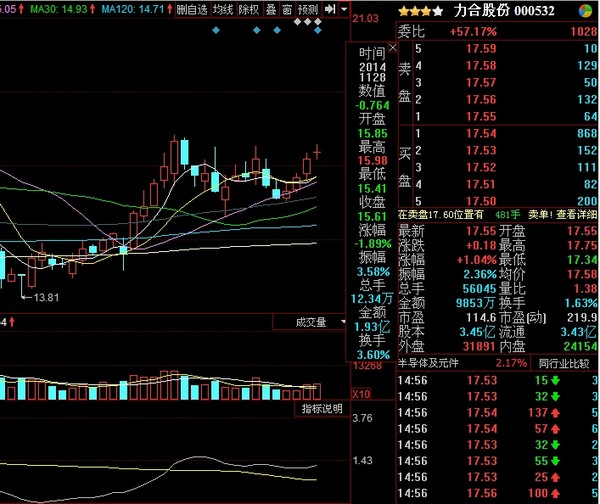Click sell level 2 price 17.56
This screenshot has width=600, height=504.
click(481, 99)
